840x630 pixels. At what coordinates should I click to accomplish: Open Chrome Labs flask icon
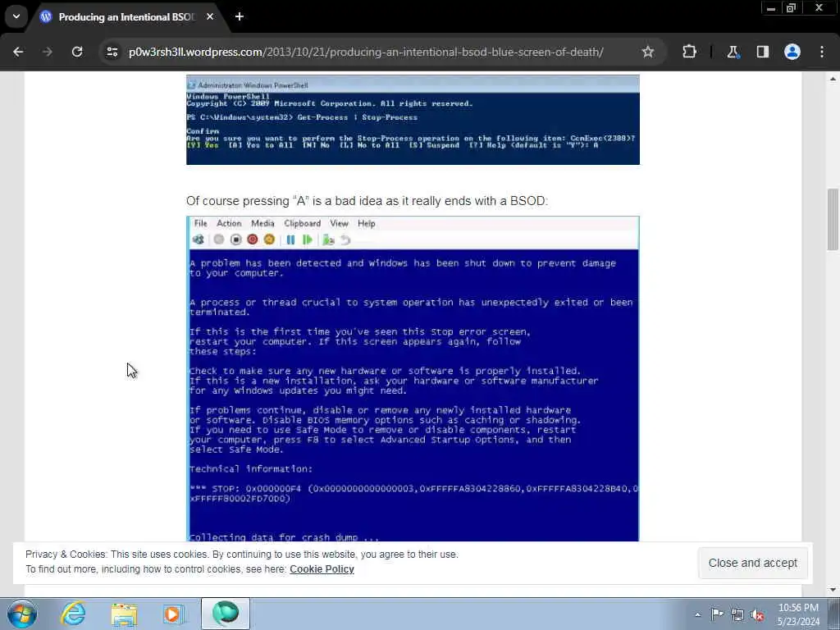(733, 52)
